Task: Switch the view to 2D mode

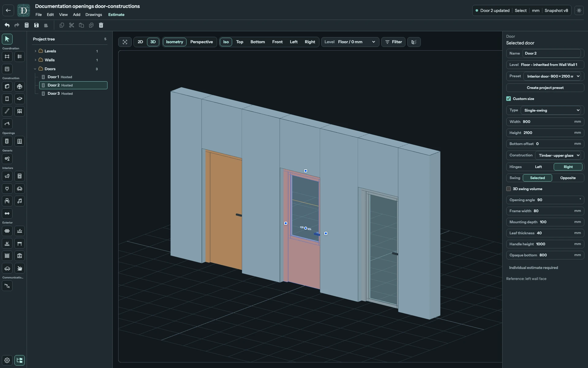Action: pos(140,42)
